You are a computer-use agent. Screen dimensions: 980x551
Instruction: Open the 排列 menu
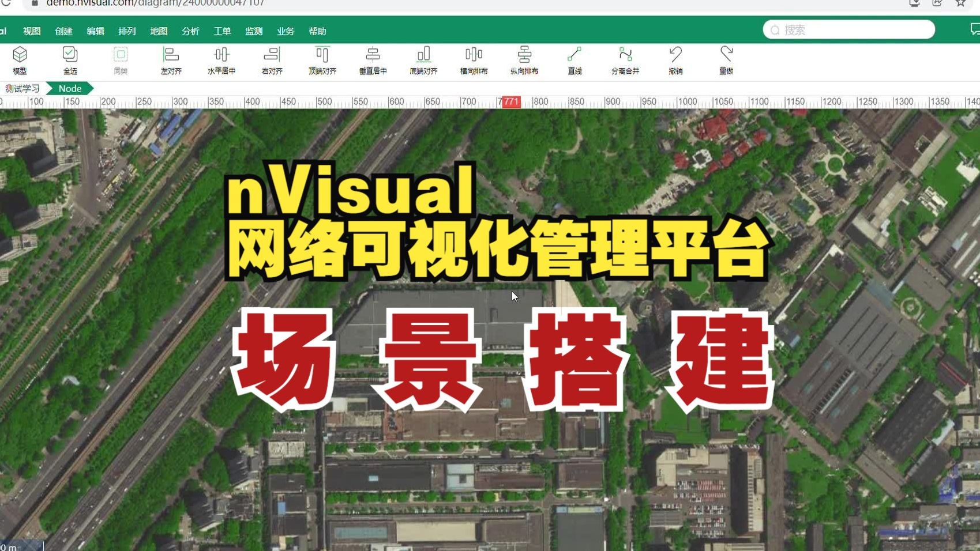[x=127, y=31]
